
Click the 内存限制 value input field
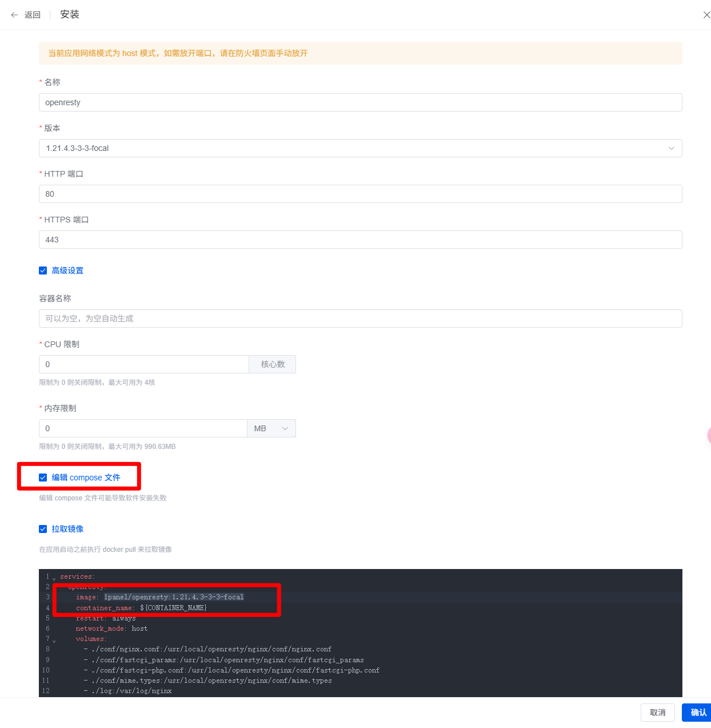click(143, 428)
